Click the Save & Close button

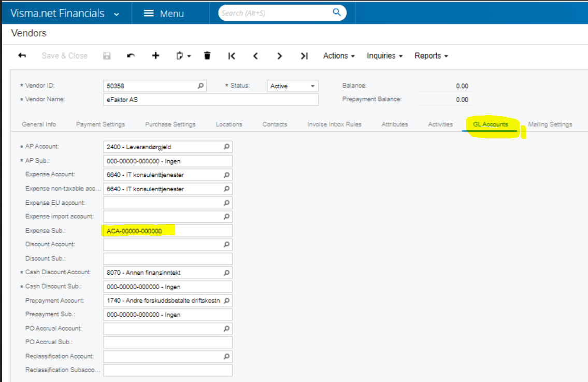64,56
